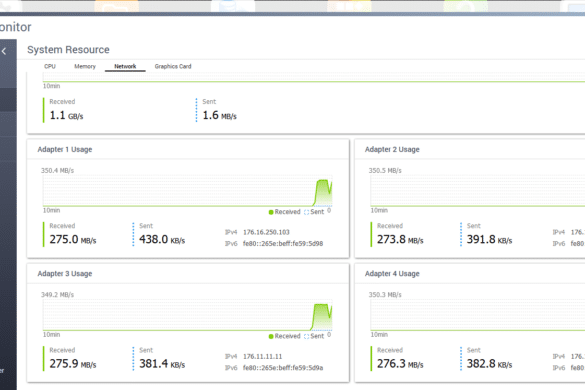Click the Adapter 1 green traffic spike
Screen dimensions: 585x390
[323, 193]
